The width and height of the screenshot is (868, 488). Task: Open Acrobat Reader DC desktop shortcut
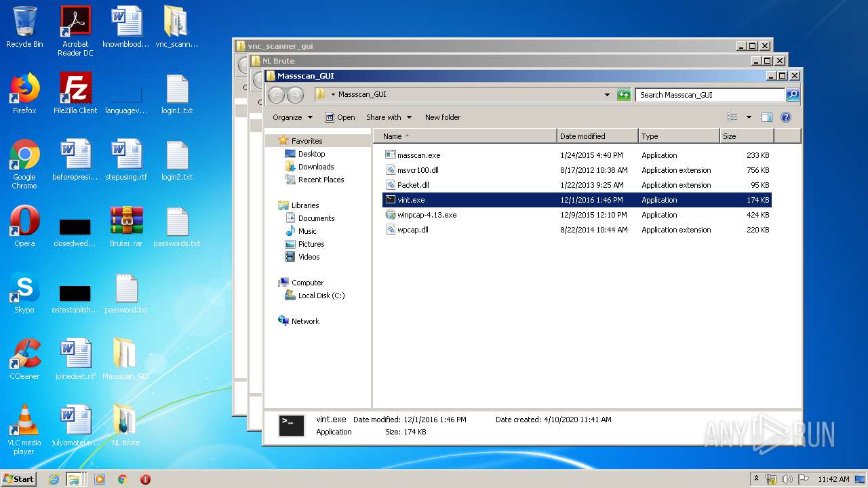[75, 30]
